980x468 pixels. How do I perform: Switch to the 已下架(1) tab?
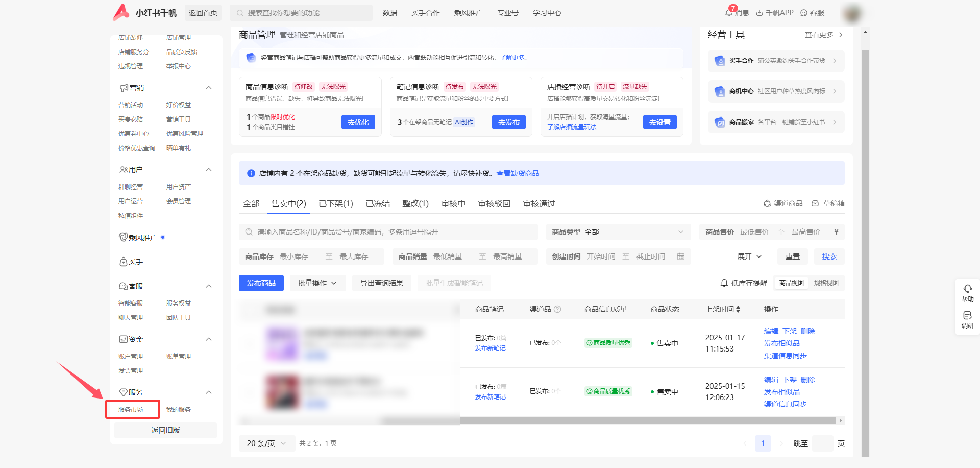point(335,204)
